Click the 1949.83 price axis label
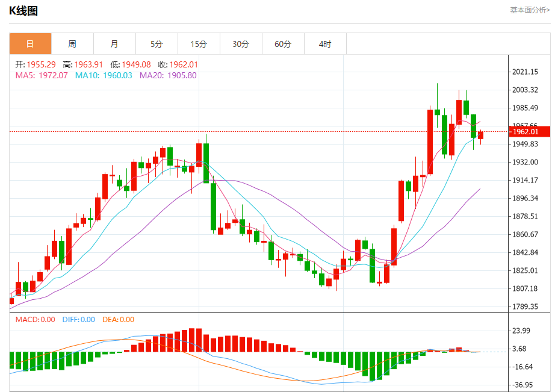 pyautogui.click(x=526, y=144)
